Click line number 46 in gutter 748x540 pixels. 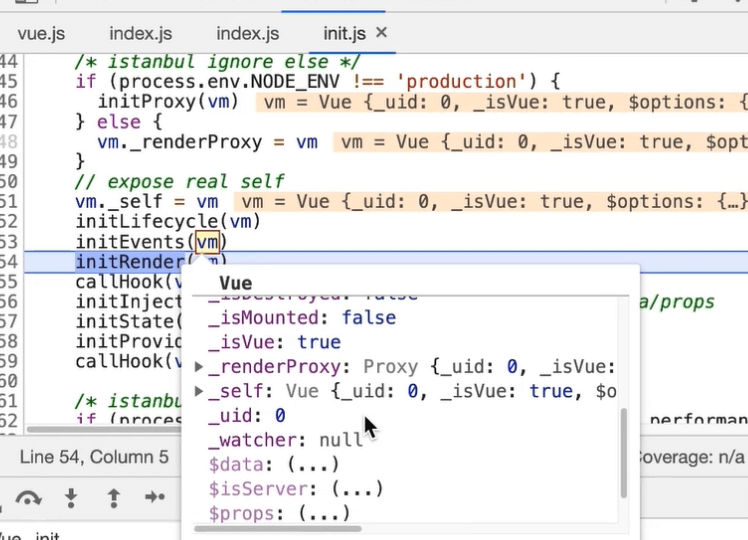click(9, 102)
